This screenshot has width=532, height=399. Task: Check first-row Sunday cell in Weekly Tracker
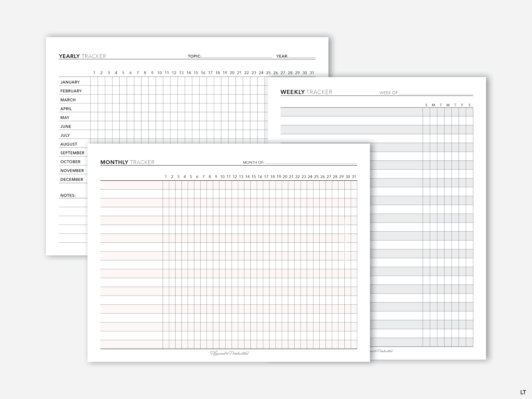pos(426,112)
